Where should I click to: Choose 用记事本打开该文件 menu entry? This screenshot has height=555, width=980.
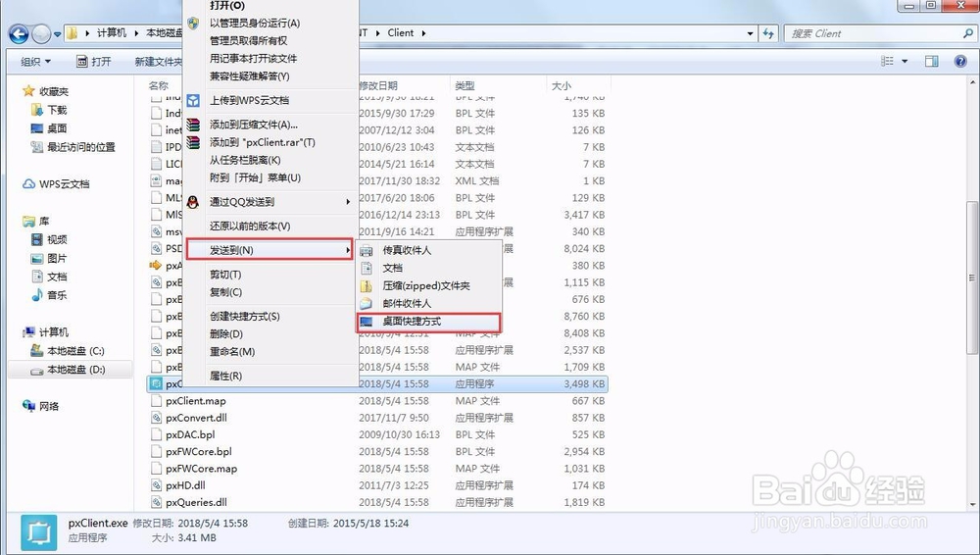point(271,58)
